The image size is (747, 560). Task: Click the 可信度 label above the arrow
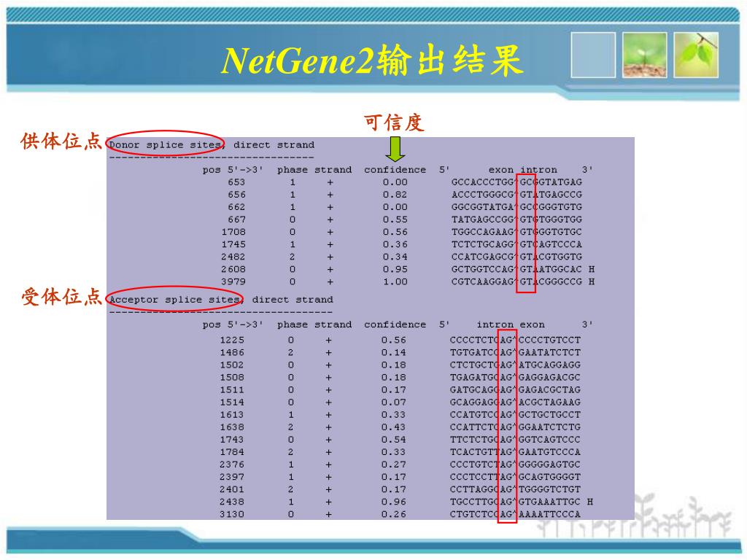point(394,122)
